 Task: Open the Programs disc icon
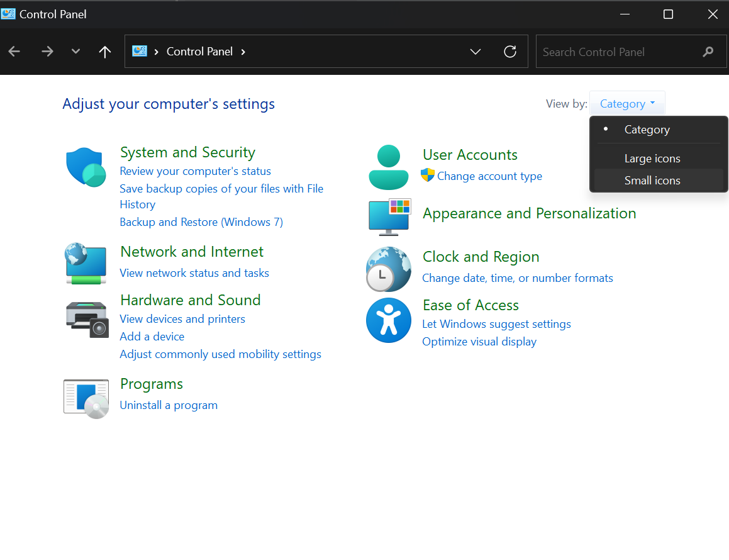tap(86, 398)
